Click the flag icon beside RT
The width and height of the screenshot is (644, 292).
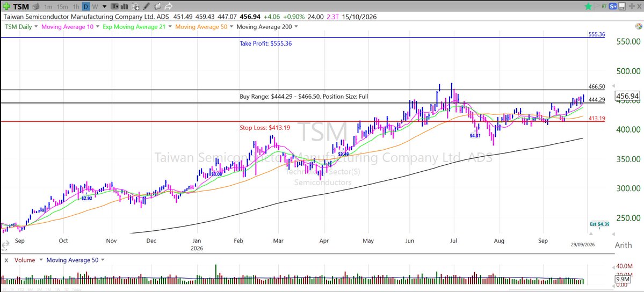597,6
